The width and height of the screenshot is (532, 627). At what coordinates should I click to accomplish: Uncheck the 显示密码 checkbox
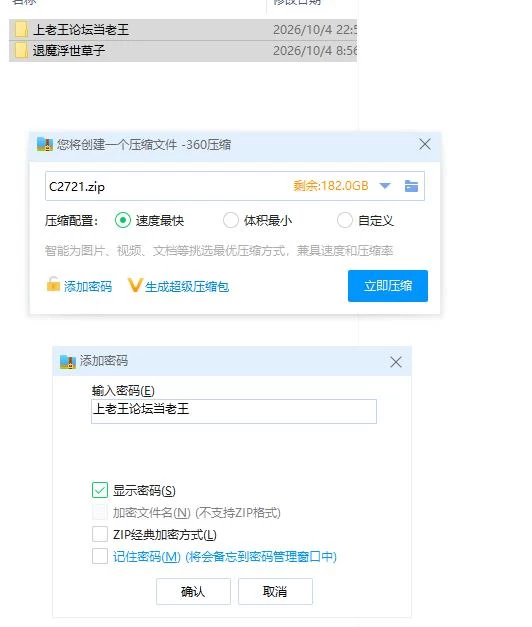(100, 490)
